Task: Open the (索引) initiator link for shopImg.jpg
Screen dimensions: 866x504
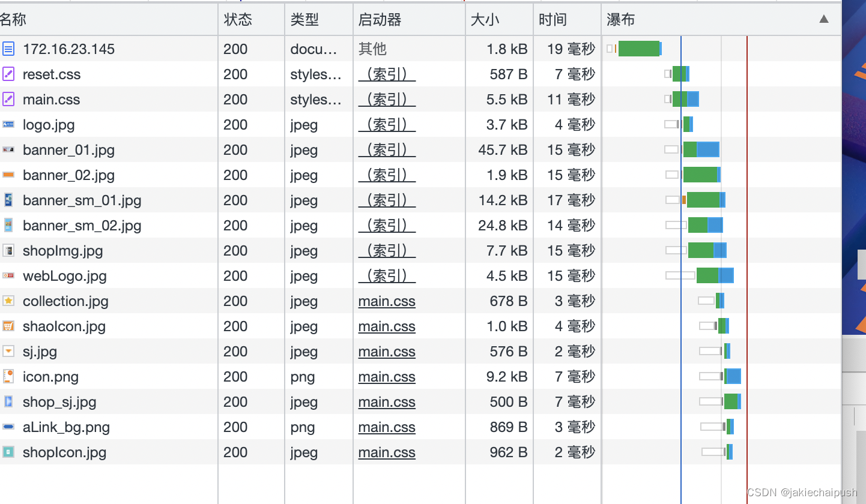Action: (387, 251)
